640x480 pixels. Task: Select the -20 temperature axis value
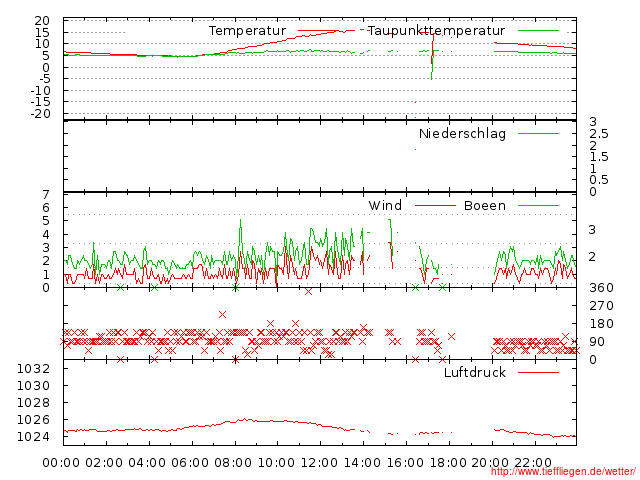pyautogui.click(x=40, y=114)
